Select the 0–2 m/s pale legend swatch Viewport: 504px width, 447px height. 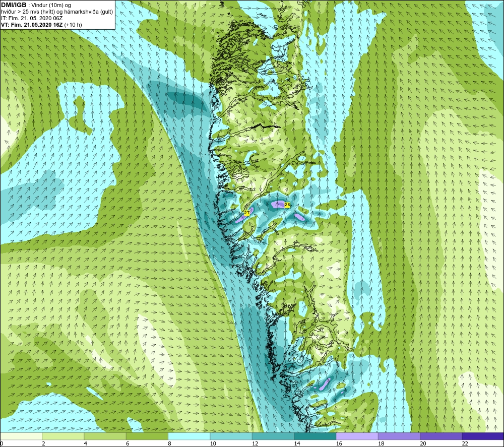(21, 436)
